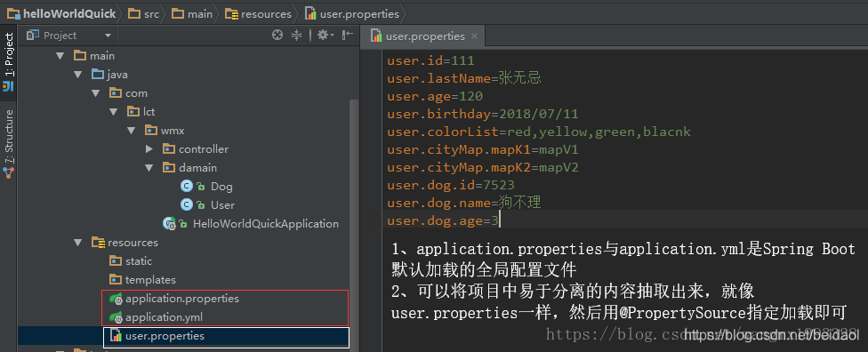
Task: Click helloWorldQuick in the breadcrumb bar
Action: (x=69, y=14)
